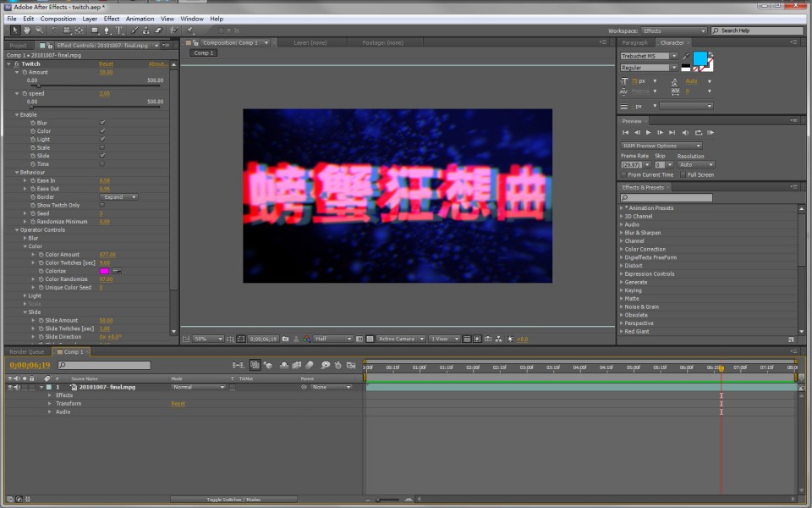
Task: Click the eyedropper in Character panel
Action: pyautogui.click(x=686, y=56)
